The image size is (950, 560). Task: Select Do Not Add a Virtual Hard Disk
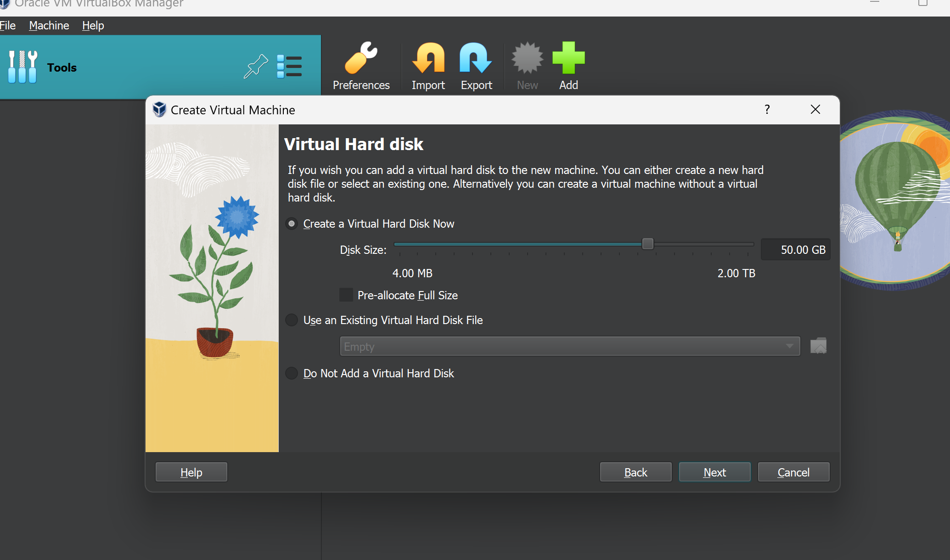click(292, 373)
